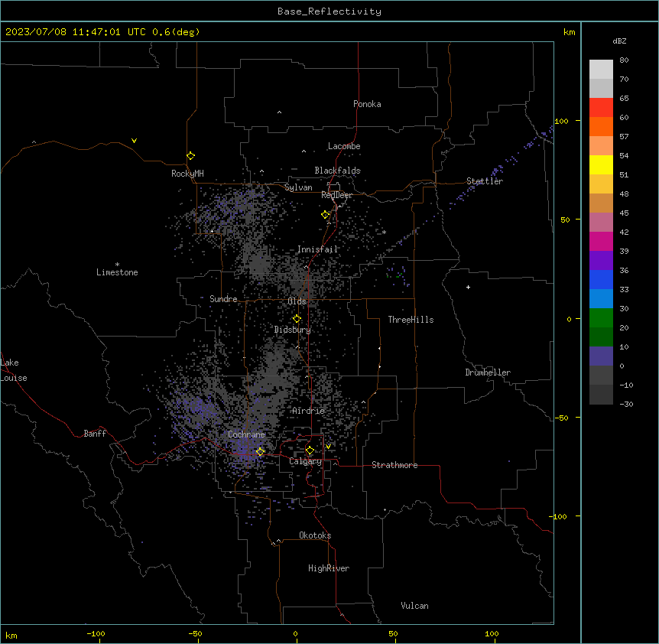The image size is (659, 644).
Task: Select the Blackfalds label
Action: coord(337,171)
